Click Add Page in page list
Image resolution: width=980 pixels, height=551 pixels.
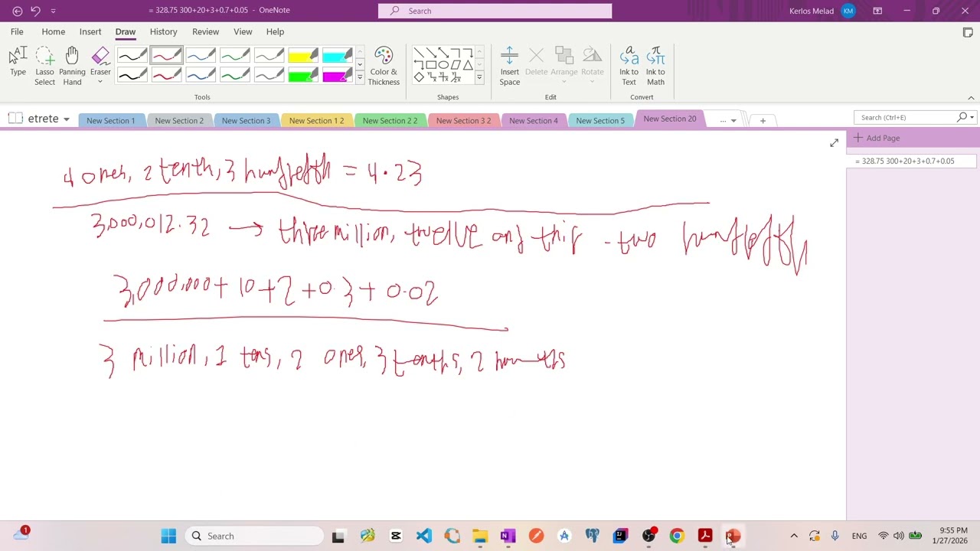[877, 138]
